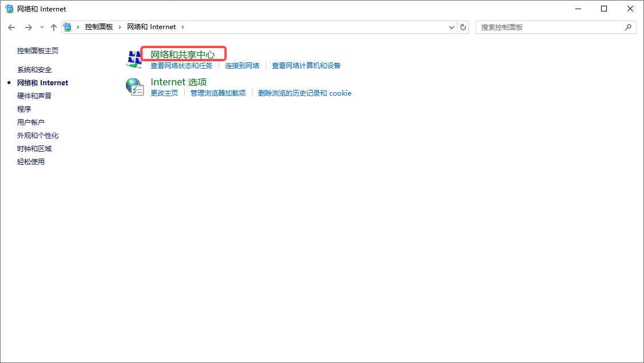Go to 控制面板主页 in sidebar
644x363 pixels.
[x=38, y=51]
